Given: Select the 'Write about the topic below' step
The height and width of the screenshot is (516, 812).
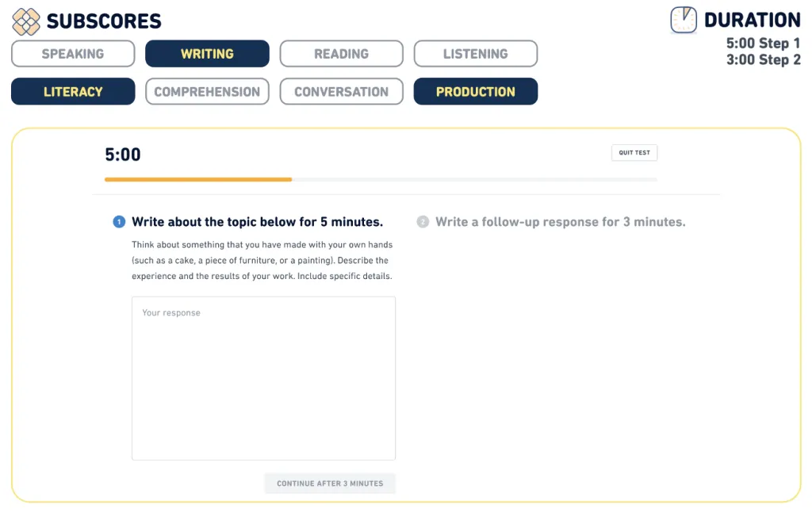Looking at the screenshot, I should click(x=257, y=222).
